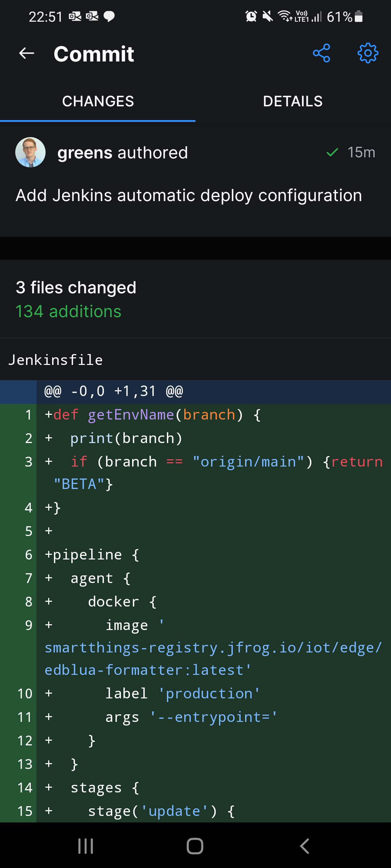The height and width of the screenshot is (868, 391).
Task: Select the CHANGES tab
Action: click(x=98, y=101)
